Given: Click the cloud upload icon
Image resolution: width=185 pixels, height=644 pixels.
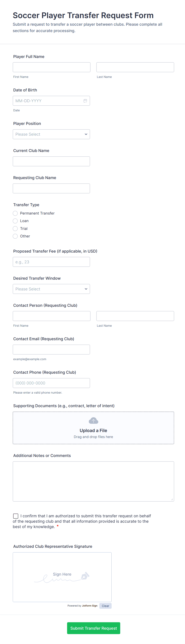Looking at the screenshot, I should (93, 421).
